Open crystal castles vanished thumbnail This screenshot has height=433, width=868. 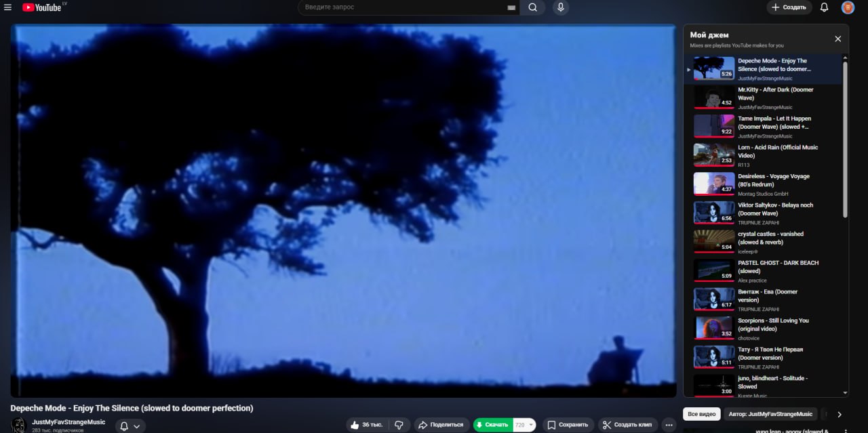[713, 241]
